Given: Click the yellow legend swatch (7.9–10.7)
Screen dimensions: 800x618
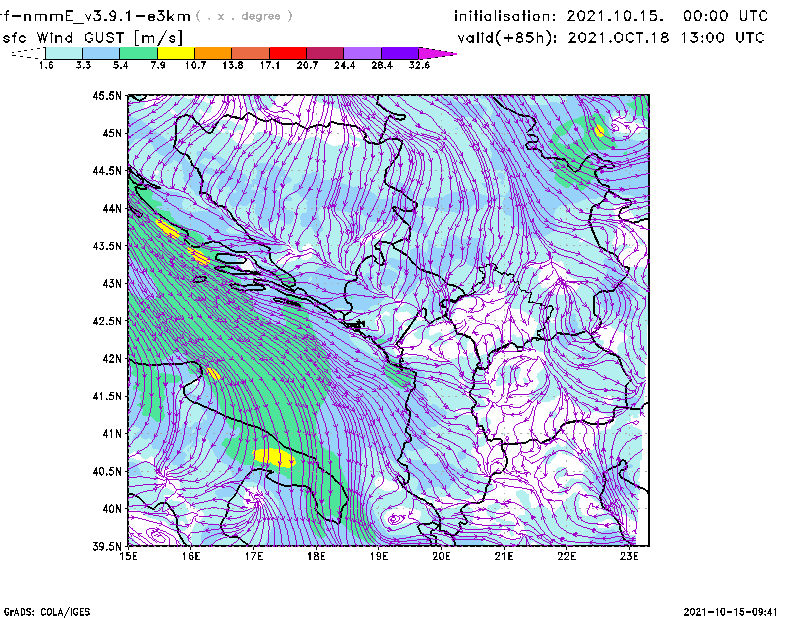Looking at the screenshot, I should [176, 53].
